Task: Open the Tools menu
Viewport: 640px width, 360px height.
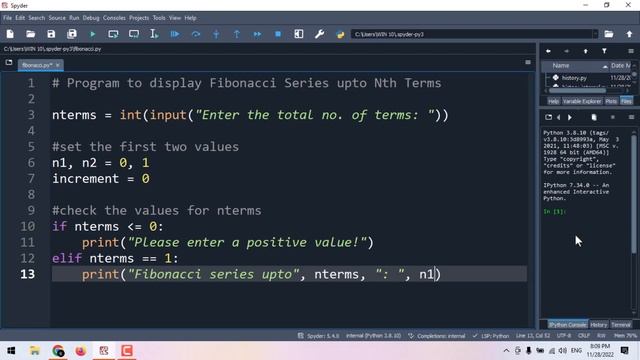Action: click(x=159, y=18)
